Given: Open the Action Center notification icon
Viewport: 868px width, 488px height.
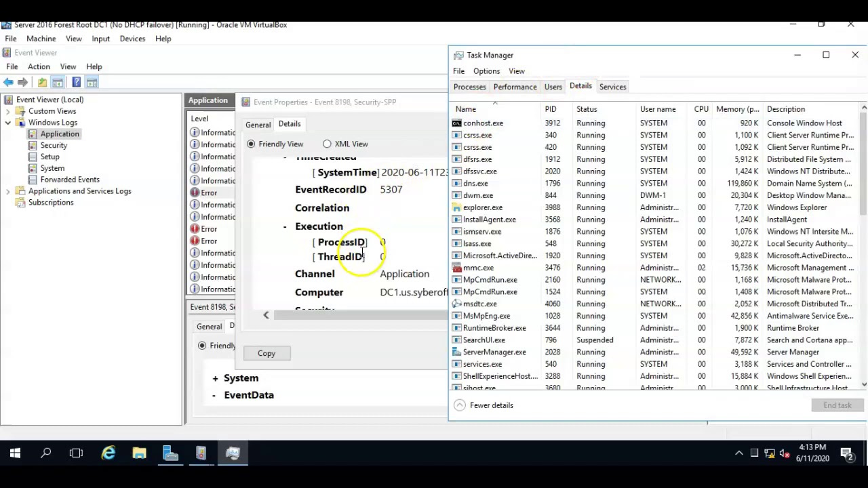Looking at the screenshot, I should (x=847, y=453).
